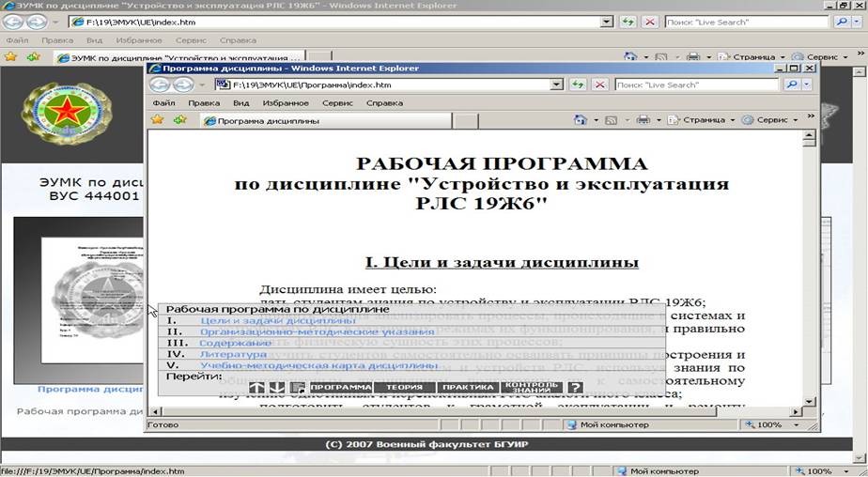The image size is (868, 477).
Task: Click the question mark help icon
Action: pyautogui.click(x=575, y=388)
